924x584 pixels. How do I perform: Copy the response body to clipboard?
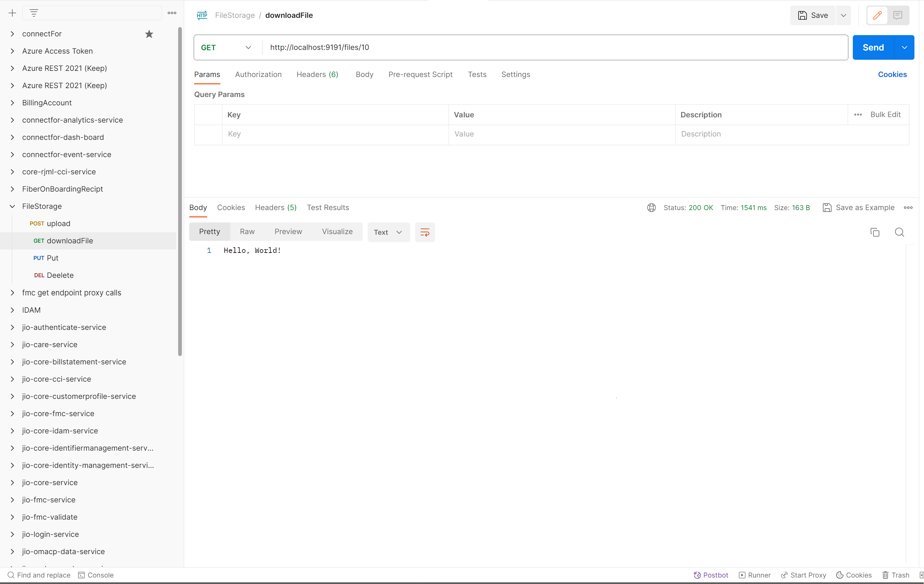(x=875, y=232)
